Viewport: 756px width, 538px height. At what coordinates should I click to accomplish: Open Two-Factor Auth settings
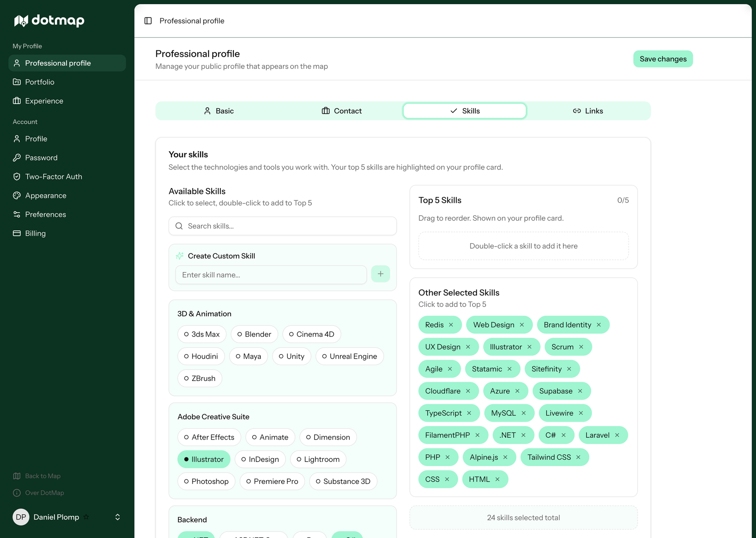coord(53,177)
